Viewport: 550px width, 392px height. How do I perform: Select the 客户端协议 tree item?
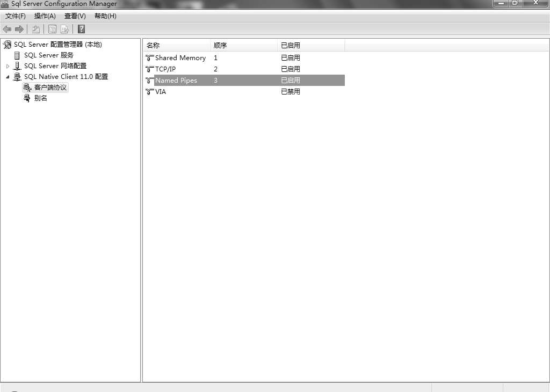pos(50,88)
